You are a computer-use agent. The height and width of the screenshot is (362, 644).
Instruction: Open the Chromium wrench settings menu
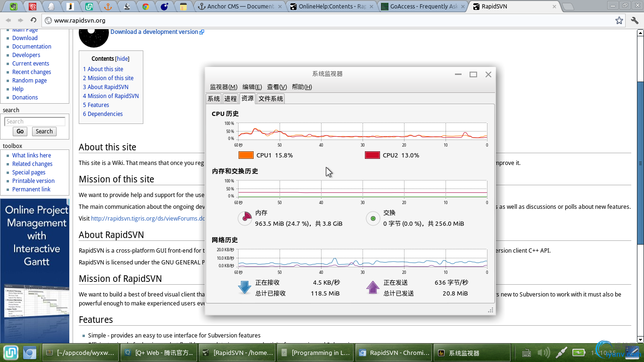(634, 20)
